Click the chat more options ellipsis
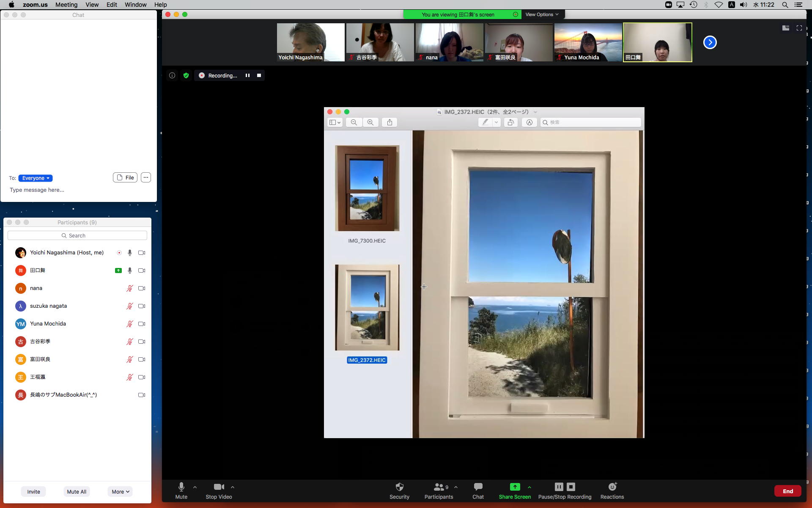The width and height of the screenshot is (812, 508). tap(146, 177)
